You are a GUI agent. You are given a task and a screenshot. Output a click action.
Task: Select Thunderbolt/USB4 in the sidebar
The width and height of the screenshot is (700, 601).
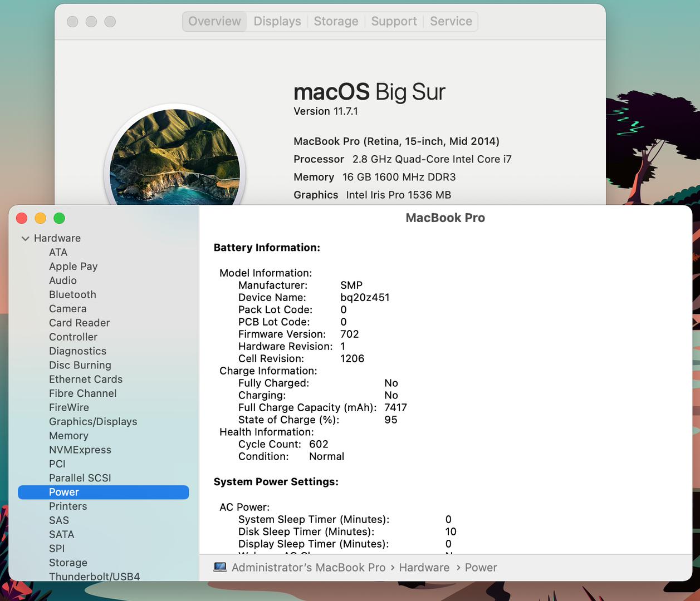point(94,576)
